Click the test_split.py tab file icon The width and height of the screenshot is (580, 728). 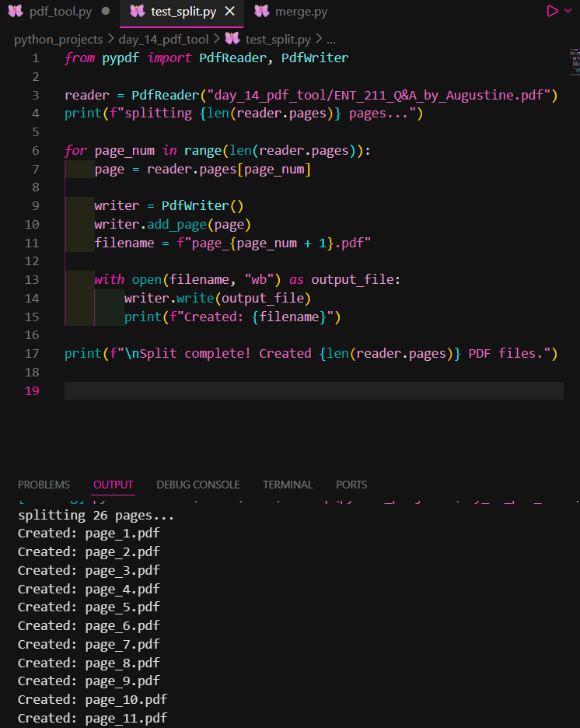(x=138, y=11)
